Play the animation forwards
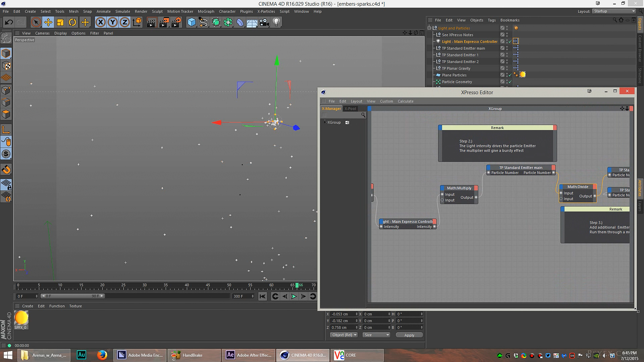The height and width of the screenshot is (362, 644). (x=294, y=296)
